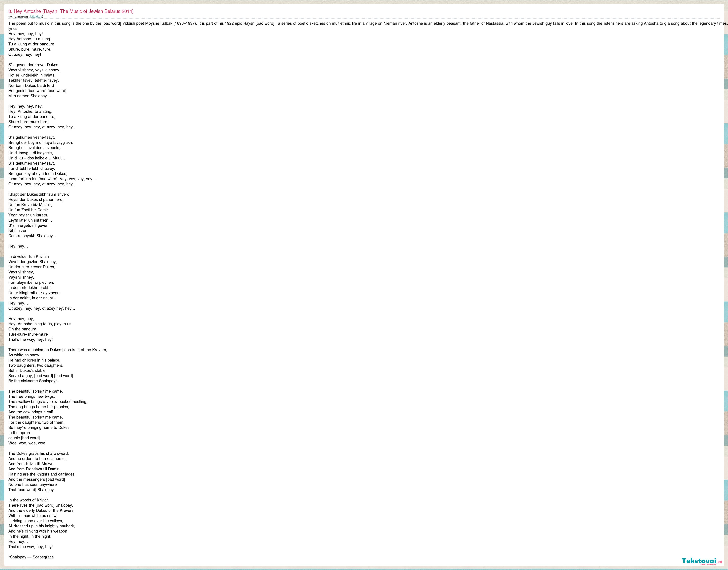The height and width of the screenshot is (570, 728).
Task: Click the line 'In the woods of Krivich'
Action: (x=28, y=500)
